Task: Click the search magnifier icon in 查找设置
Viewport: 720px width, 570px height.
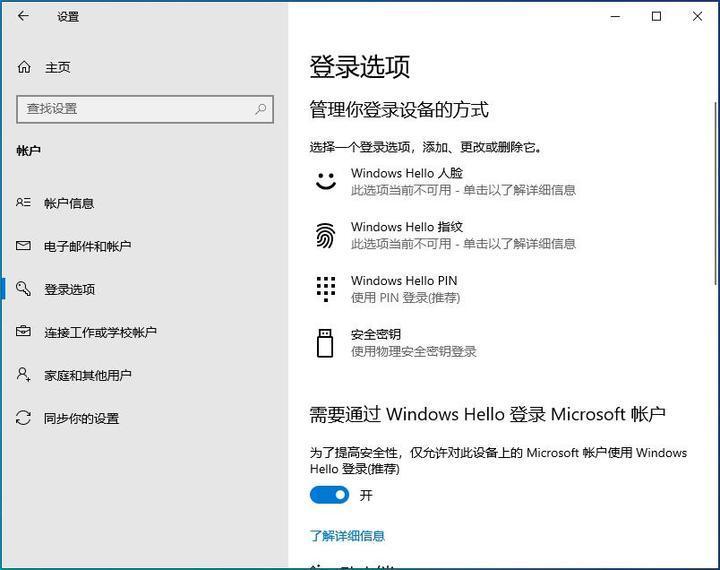Action: tap(260, 108)
